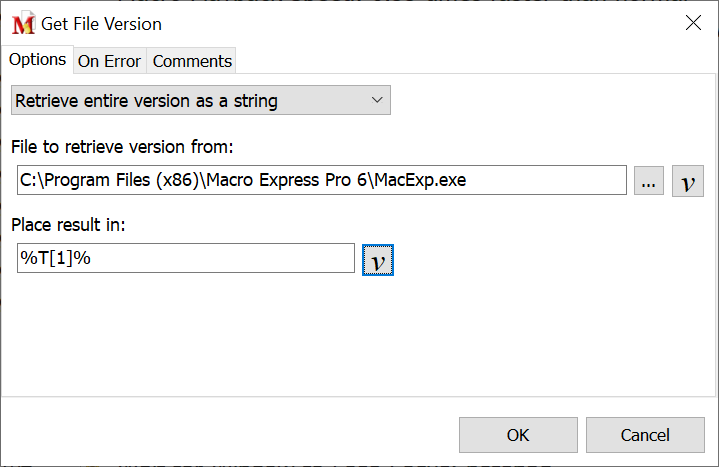Click the Retrieve entire version as a string text
The width and height of the screenshot is (719, 467).
pos(146,101)
